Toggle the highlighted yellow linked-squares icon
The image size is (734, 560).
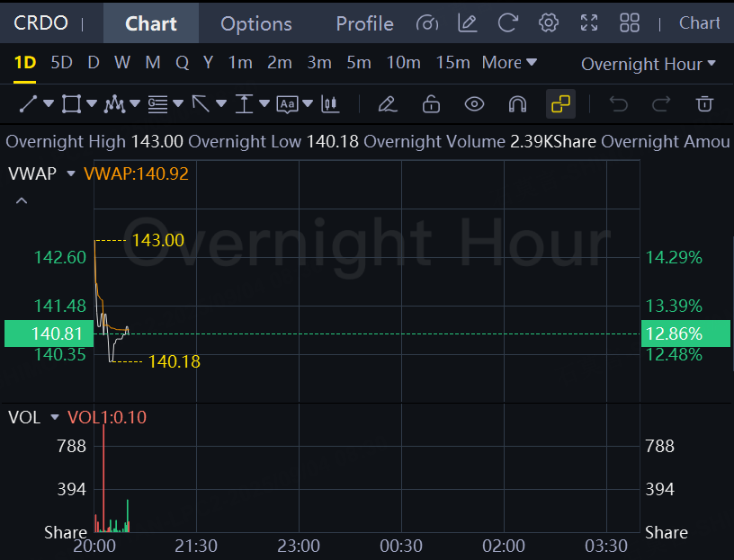coord(560,104)
